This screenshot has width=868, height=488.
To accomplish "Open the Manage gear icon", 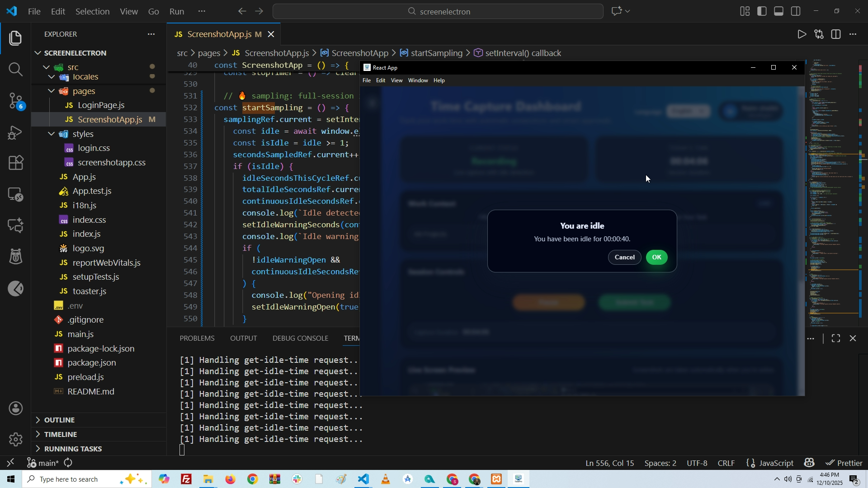I will click(x=15, y=439).
